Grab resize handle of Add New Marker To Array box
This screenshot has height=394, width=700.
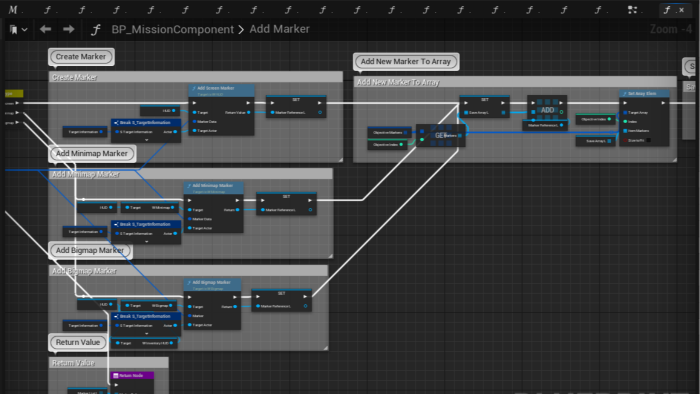point(674,160)
